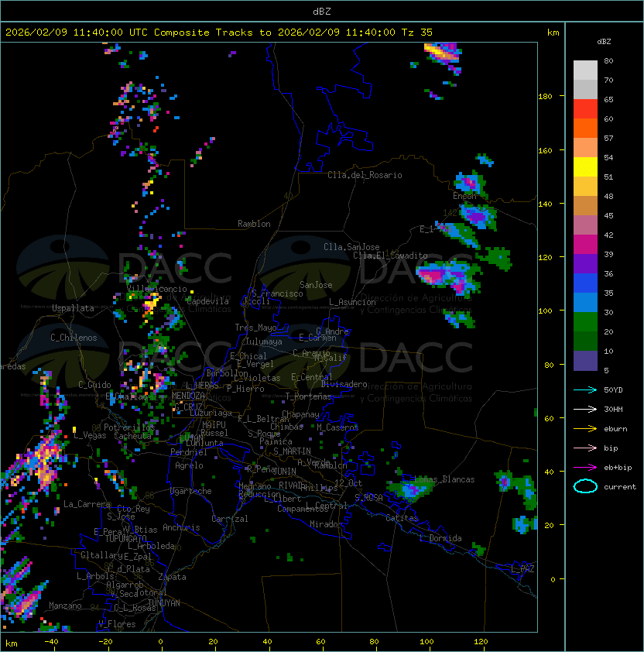Select the 'S_MARTIN' place label
The image size is (644, 652).
point(292,451)
